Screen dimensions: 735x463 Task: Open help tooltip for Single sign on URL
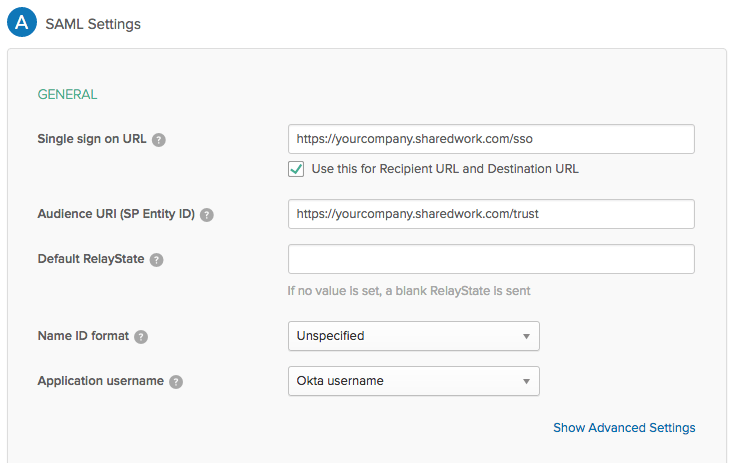tap(159, 139)
